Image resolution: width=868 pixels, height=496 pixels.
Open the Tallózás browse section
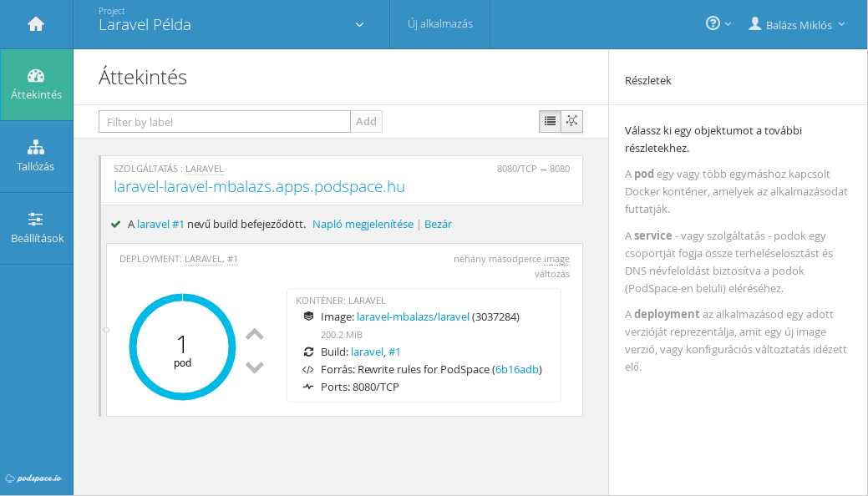click(x=37, y=157)
